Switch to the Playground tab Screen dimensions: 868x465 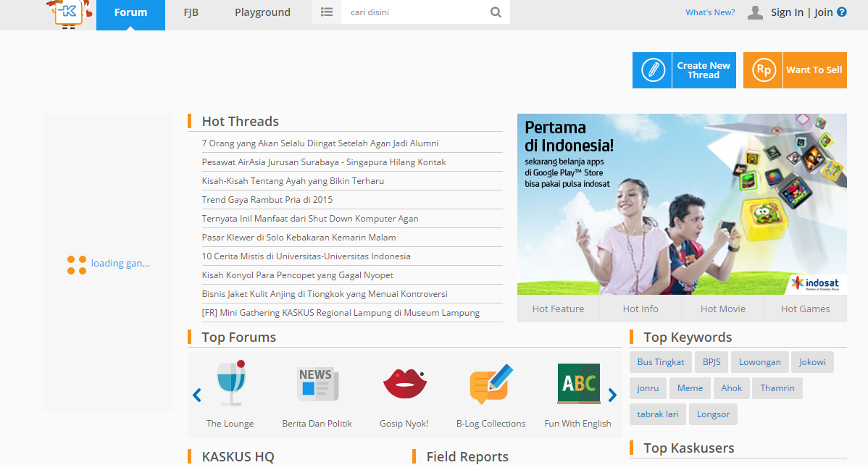(x=262, y=12)
